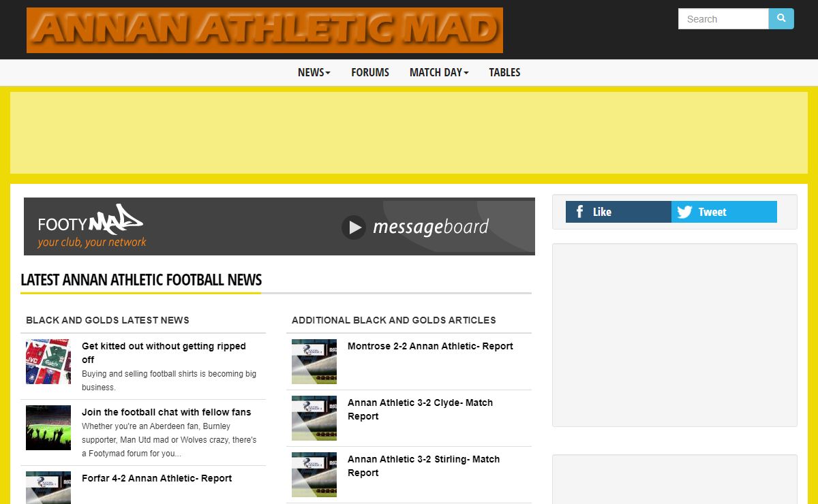Click 'Whether you're an Aberdeen fan' summary text
Viewport: 818px width, 504px height.
coord(169,440)
